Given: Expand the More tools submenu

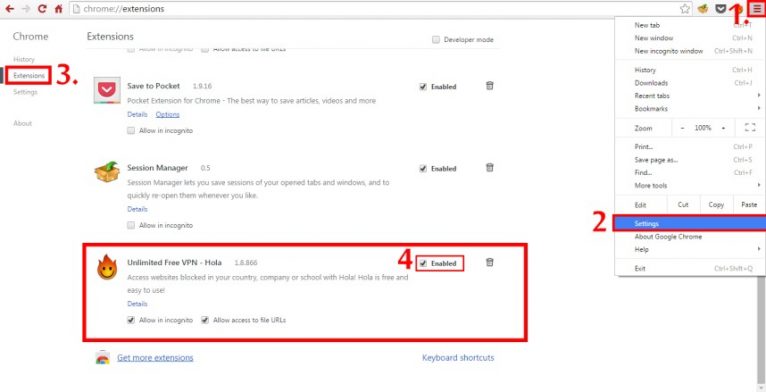Looking at the screenshot, I should pyautogui.click(x=690, y=185).
